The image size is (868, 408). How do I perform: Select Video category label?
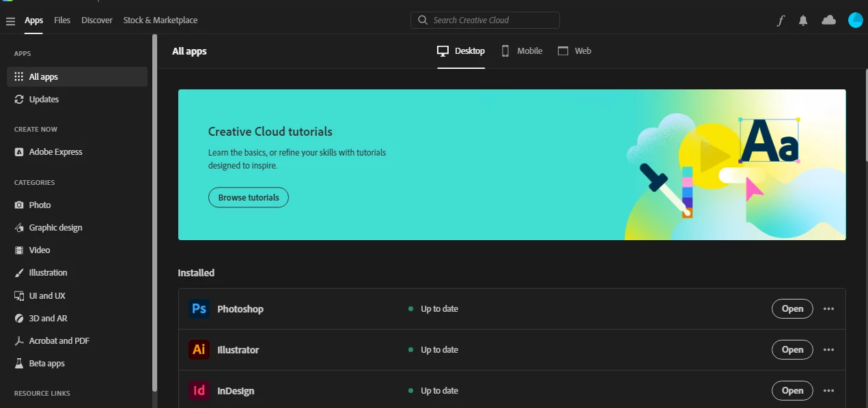point(40,250)
